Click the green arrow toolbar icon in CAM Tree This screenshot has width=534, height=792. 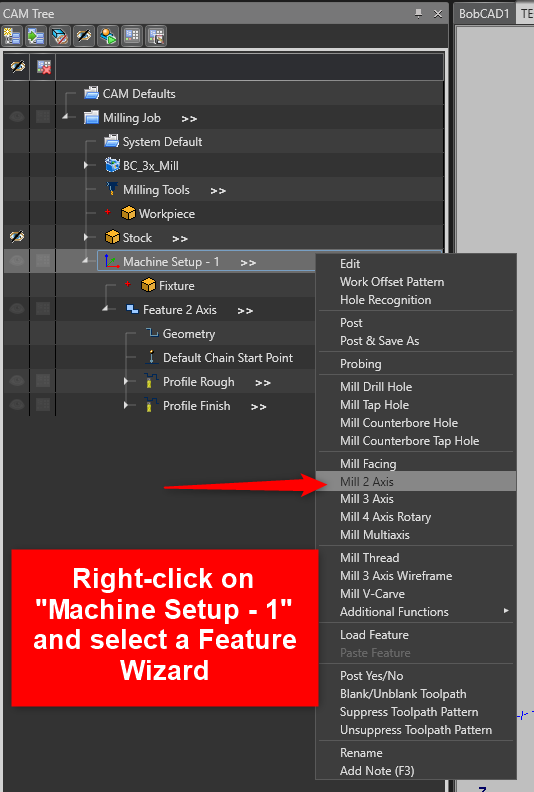35,36
